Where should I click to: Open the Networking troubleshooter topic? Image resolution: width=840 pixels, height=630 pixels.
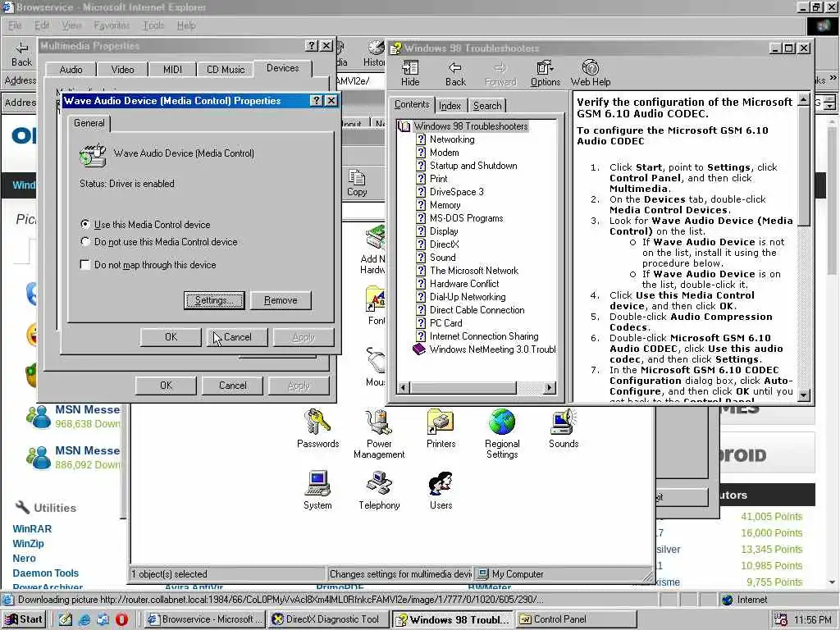pos(452,139)
